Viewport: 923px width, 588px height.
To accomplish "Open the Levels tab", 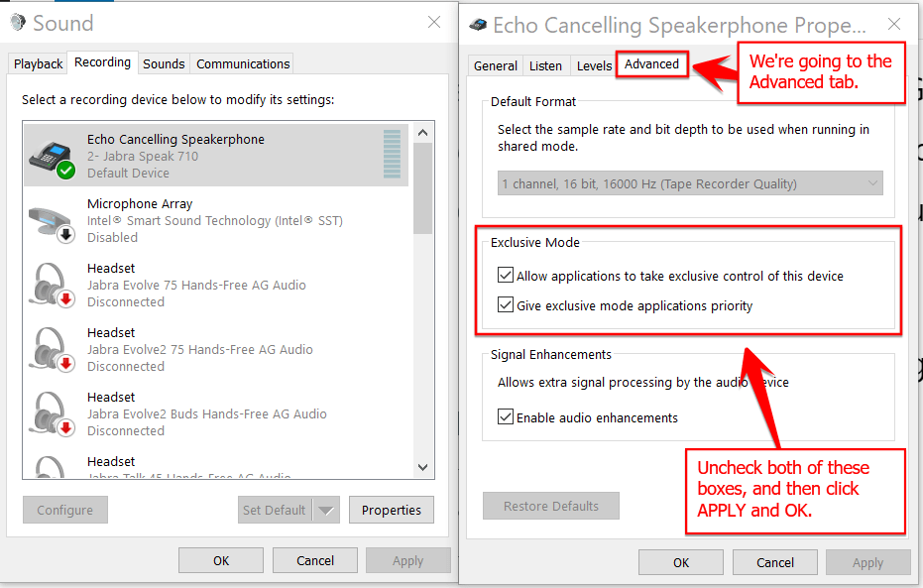I will point(593,65).
